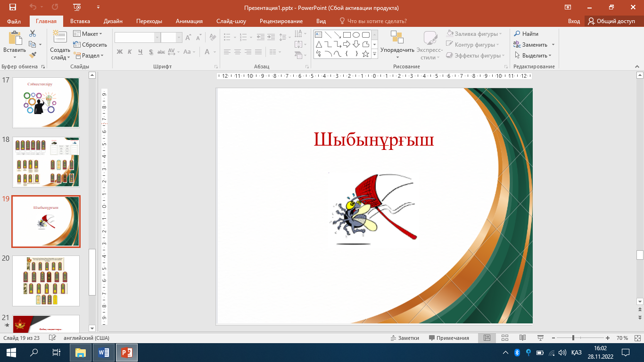Toggle Примечания comments pane
Viewport: 644px width, 362px height.
point(449,338)
